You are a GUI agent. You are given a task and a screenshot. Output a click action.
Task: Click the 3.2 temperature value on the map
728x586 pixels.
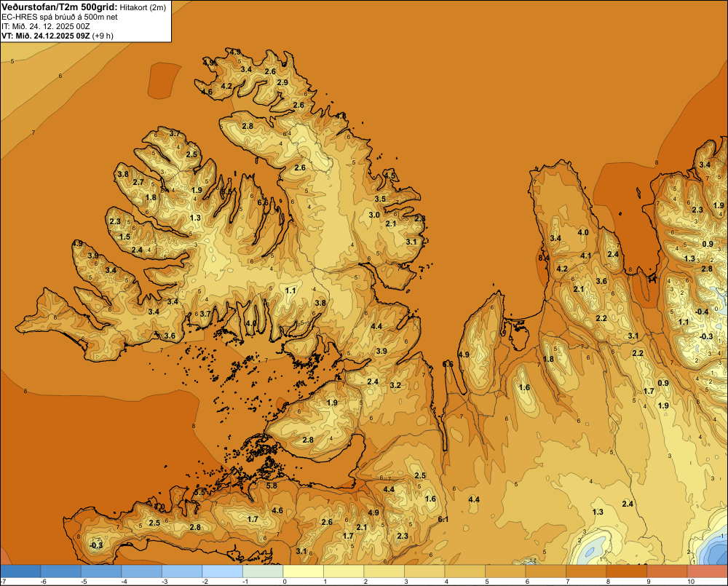[395, 385]
